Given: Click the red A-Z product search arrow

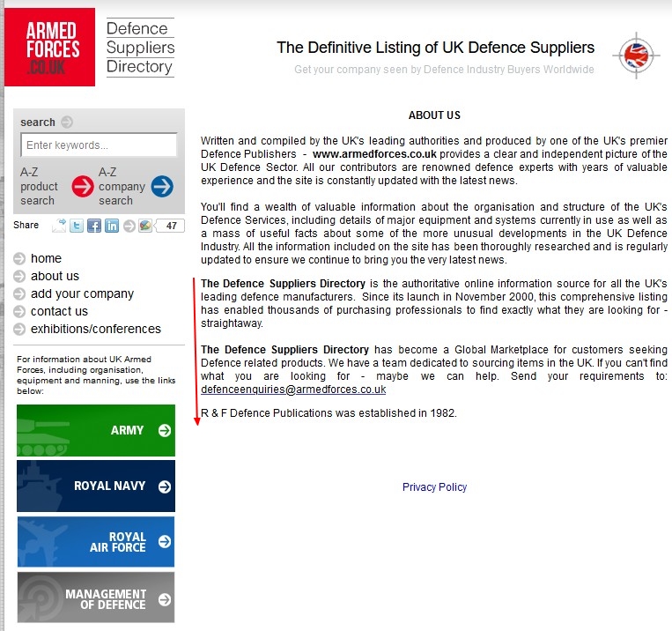Looking at the screenshot, I should pyautogui.click(x=83, y=187).
